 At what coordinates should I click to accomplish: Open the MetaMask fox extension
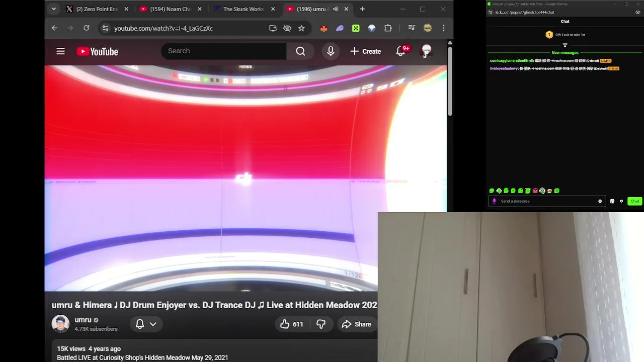point(324,28)
